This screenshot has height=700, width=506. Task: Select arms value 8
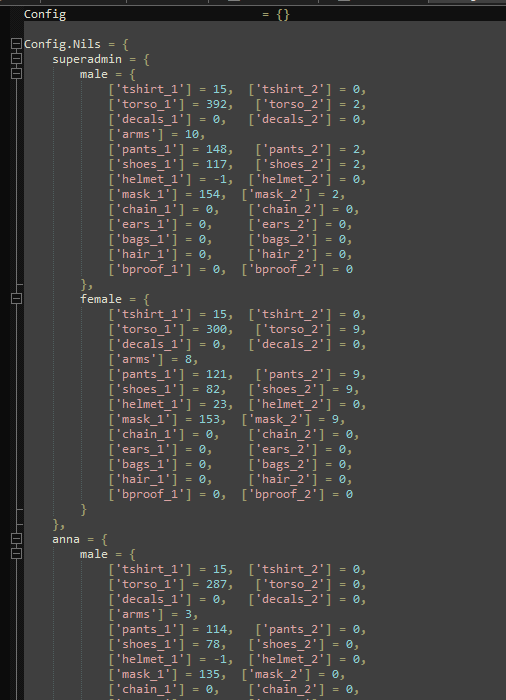pos(188,359)
